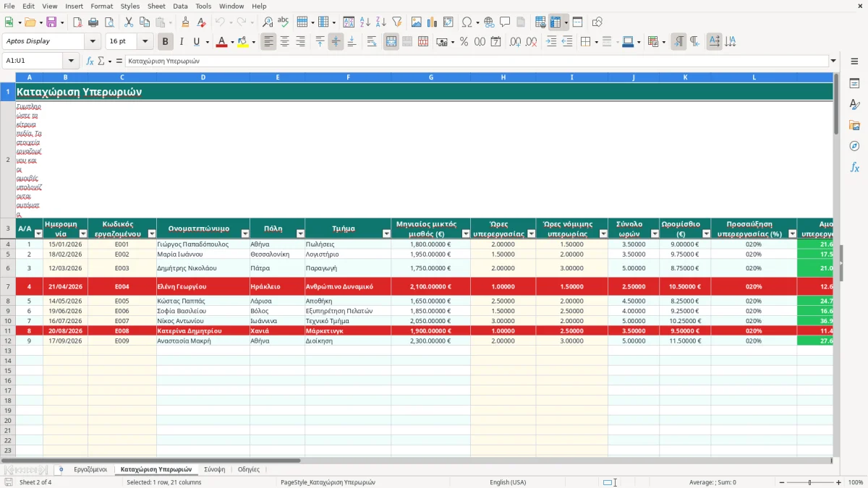Viewport: 868px width, 488px height.
Task: Toggle Wrap Text button
Action: pyautogui.click(x=372, y=42)
